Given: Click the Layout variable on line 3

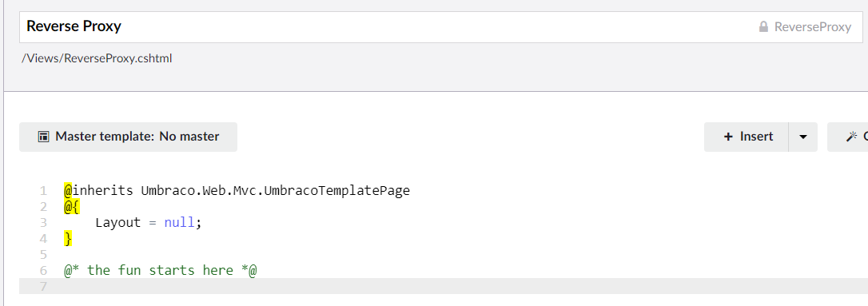Looking at the screenshot, I should pyautogui.click(x=118, y=223).
